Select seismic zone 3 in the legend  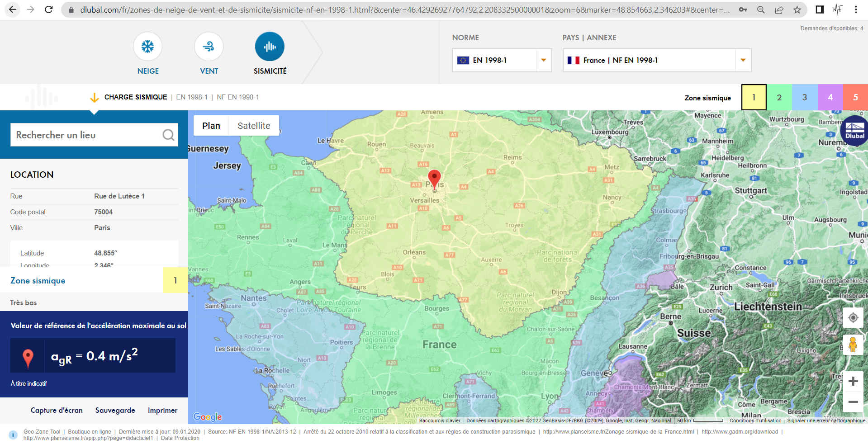(805, 97)
